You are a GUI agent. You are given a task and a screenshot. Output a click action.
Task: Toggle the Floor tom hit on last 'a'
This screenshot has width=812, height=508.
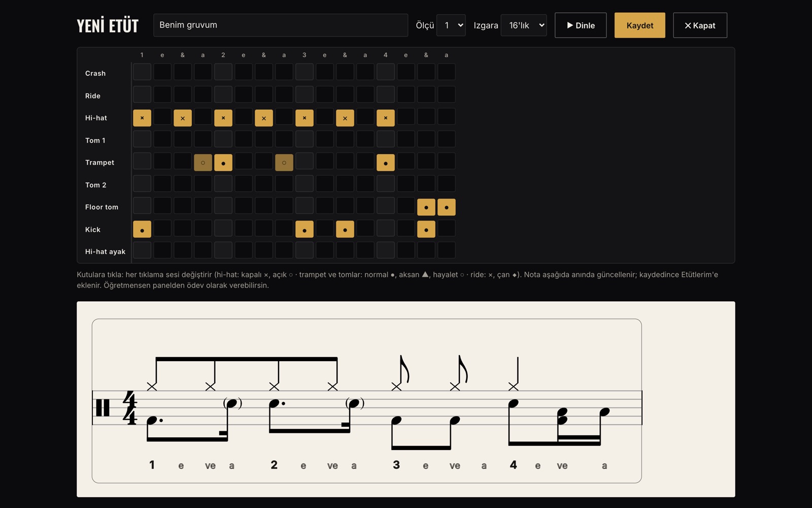(447, 207)
